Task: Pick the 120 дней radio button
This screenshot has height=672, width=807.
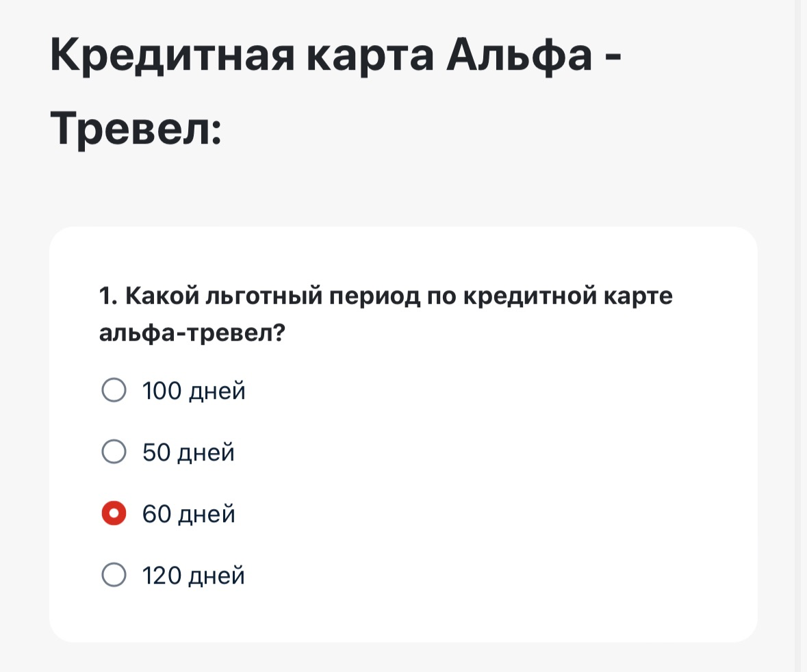Action: pyautogui.click(x=114, y=576)
